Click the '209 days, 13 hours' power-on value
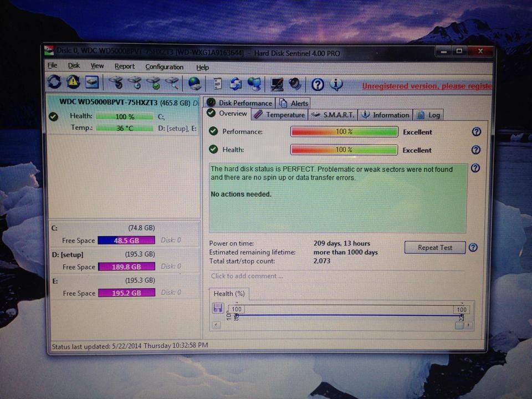 click(x=342, y=243)
